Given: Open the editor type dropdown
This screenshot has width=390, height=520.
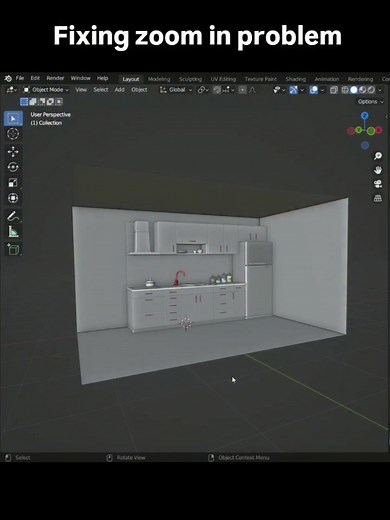Looking at the screenshot, I should click(x=12, y=90).
